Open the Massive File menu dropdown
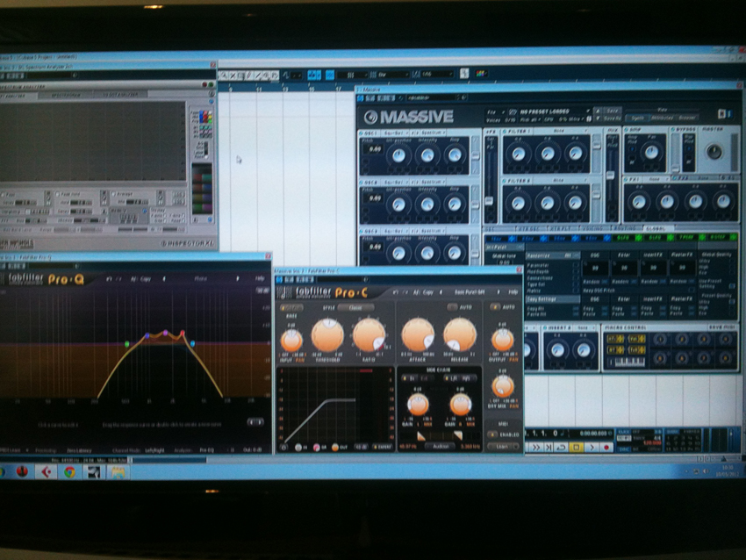The height and width of the screenshot is (560, 746). pyautogui.click(x=495, y=111)
